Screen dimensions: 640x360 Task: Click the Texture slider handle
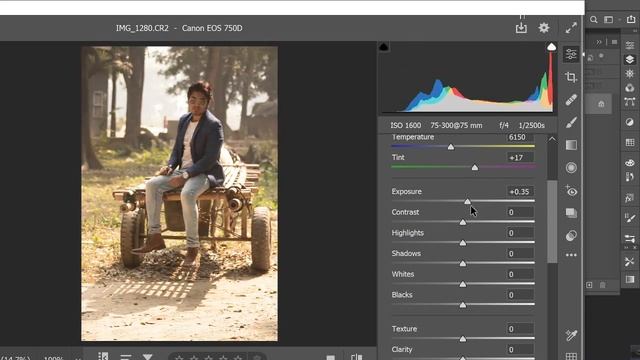click(462, 339)
